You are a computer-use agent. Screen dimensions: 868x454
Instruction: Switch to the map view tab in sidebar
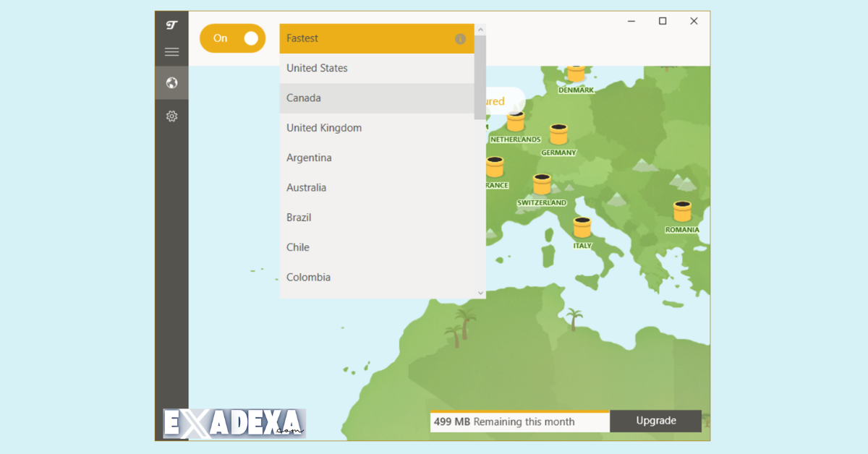click(x=171, y=82)
